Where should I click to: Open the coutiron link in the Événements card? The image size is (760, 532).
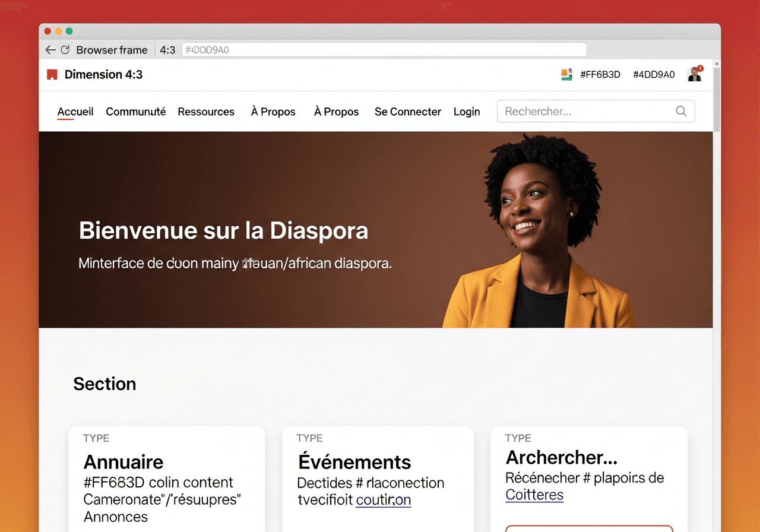[383, 499]
